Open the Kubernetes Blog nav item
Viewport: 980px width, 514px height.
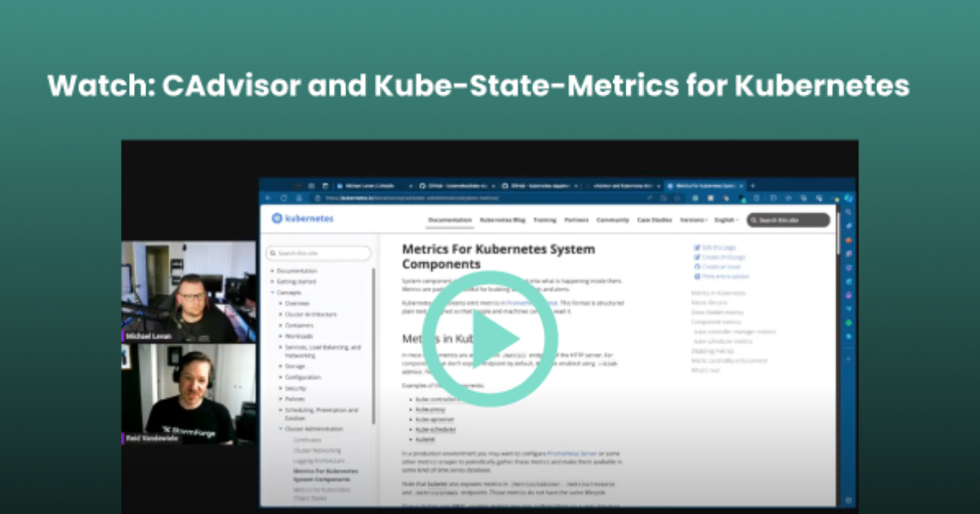click(x=501, y=220)
